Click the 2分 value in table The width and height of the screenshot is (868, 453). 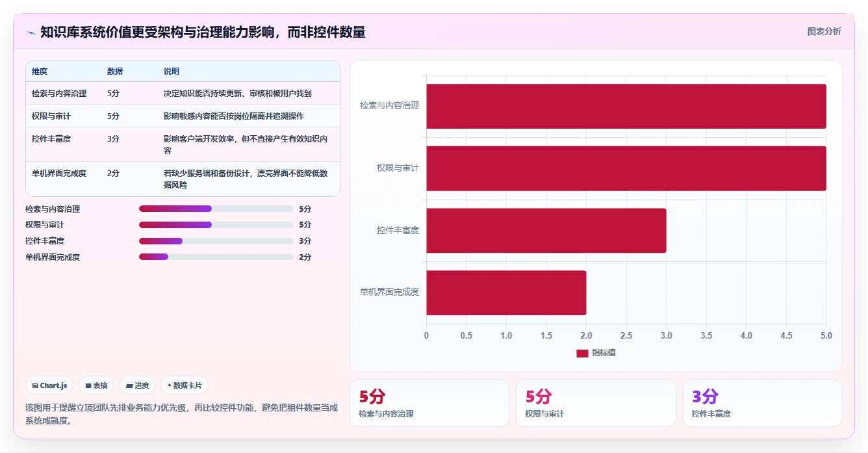[x=113, y=174]
